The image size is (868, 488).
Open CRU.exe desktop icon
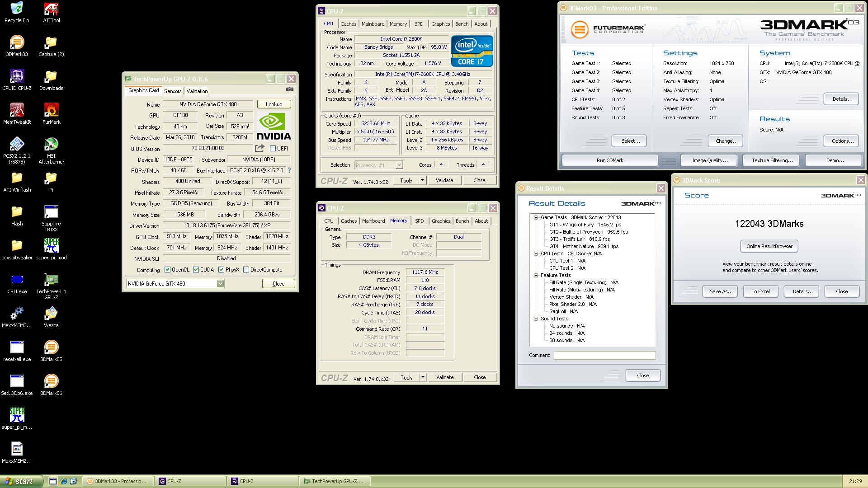pyautogui.click(x=17, y=283)
